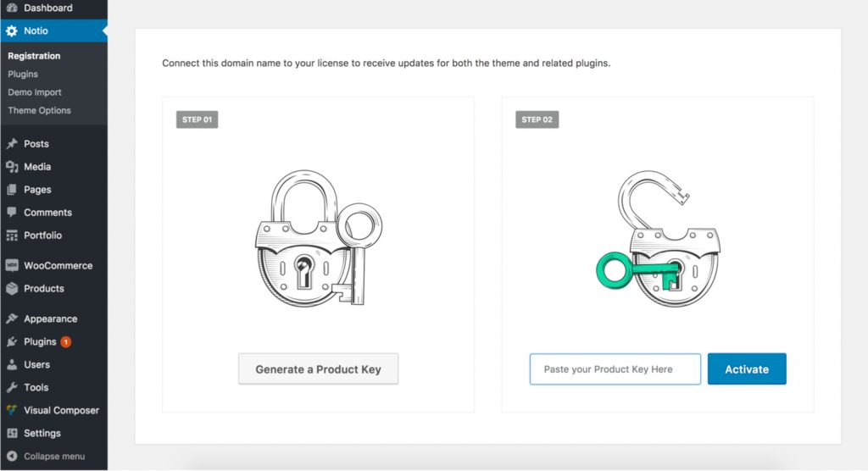
Task: Click the Tools wrench icon
Action: 12,387
